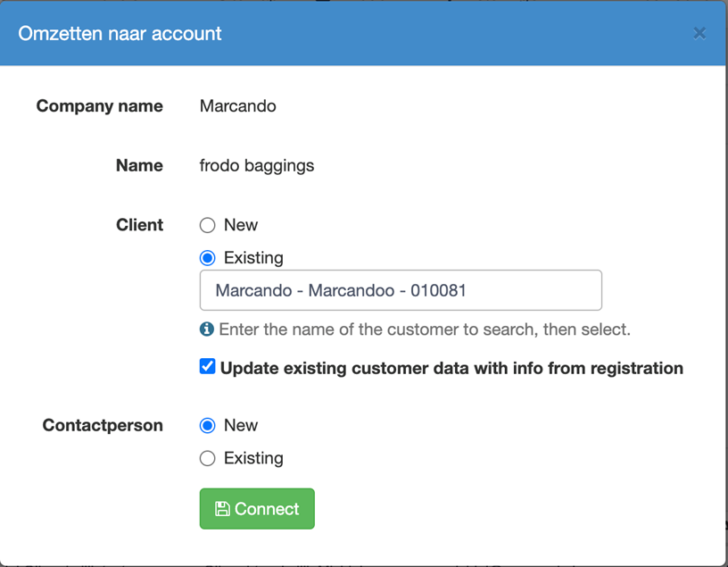Click the 'Omzetten naar account' dialog title
728x567 pixels.
(120, 33)
